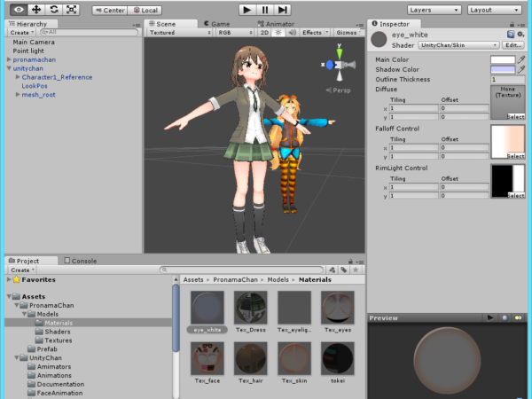Select the Move transform tool

tap(36, 10)
